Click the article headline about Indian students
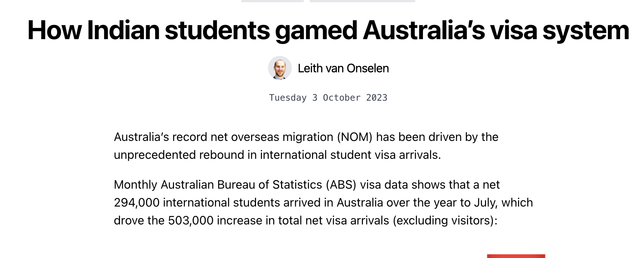This screenshot has height=258, width=644. coord(328,30)
